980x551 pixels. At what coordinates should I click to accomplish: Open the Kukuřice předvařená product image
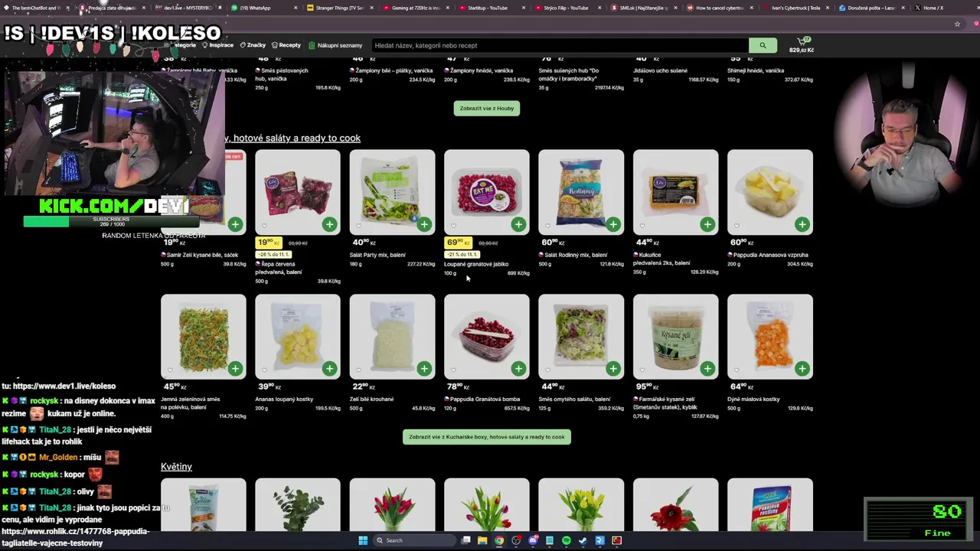click(x=675, y=192)
